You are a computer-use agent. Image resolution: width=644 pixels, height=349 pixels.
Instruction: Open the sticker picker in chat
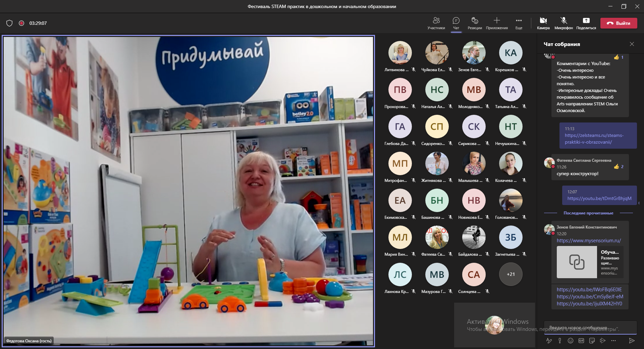pos(592,341)
